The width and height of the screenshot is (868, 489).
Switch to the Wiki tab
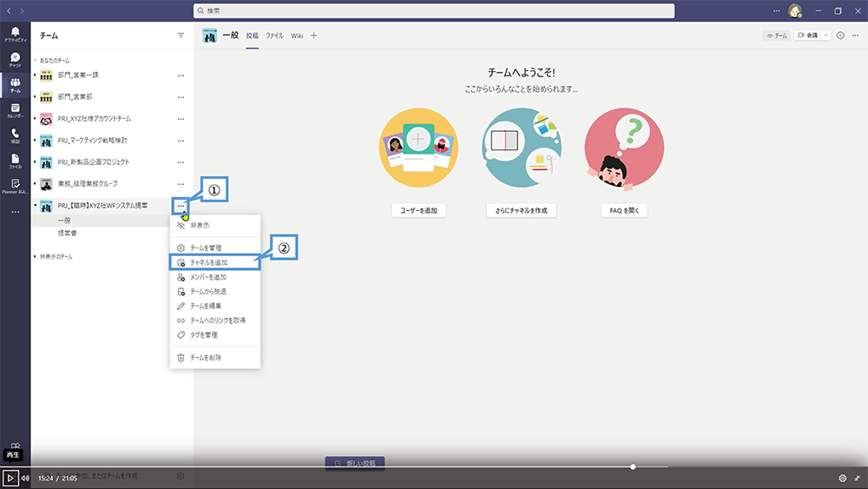[x=297, y=36]
